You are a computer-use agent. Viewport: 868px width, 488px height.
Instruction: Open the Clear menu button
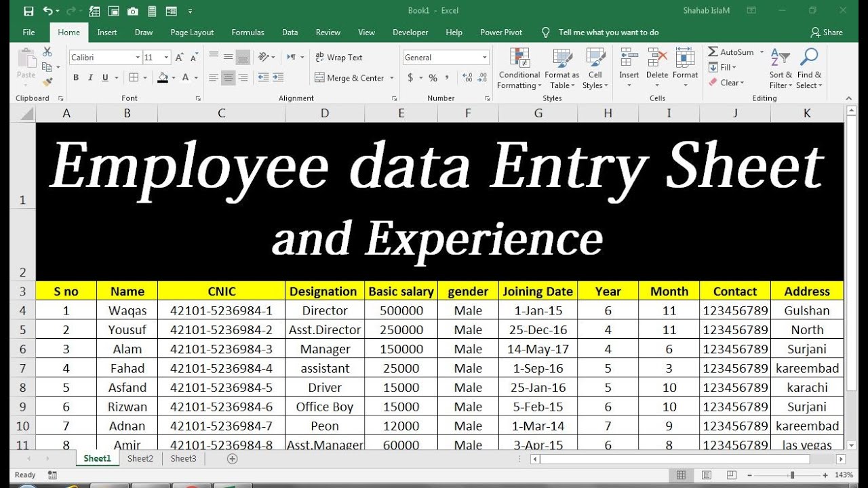point(727,83)
